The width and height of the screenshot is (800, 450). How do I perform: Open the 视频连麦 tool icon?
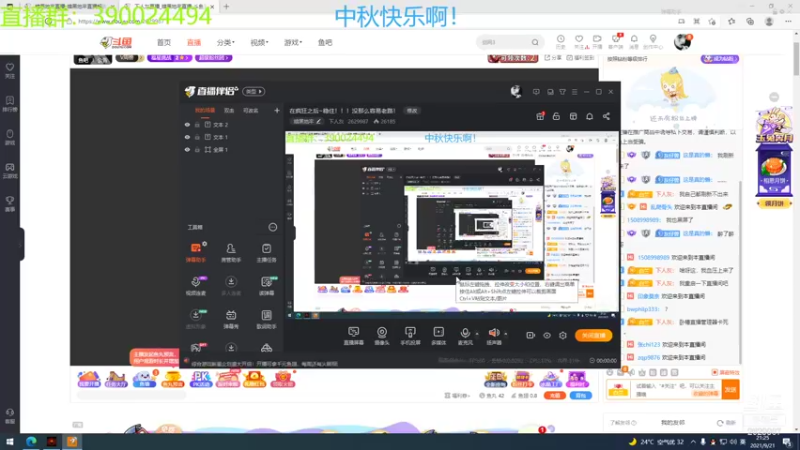(x=195, y=285)
